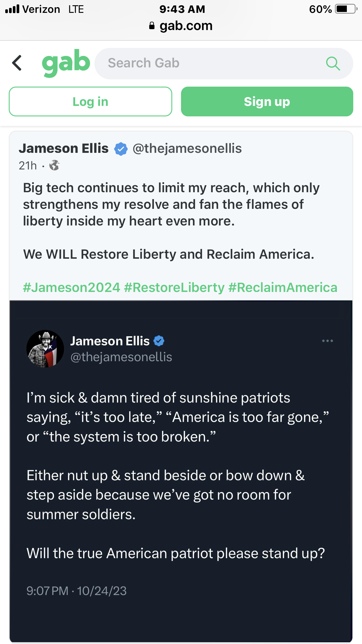Tap the blue verified badge in post header
362x644 pixels.
121,149
